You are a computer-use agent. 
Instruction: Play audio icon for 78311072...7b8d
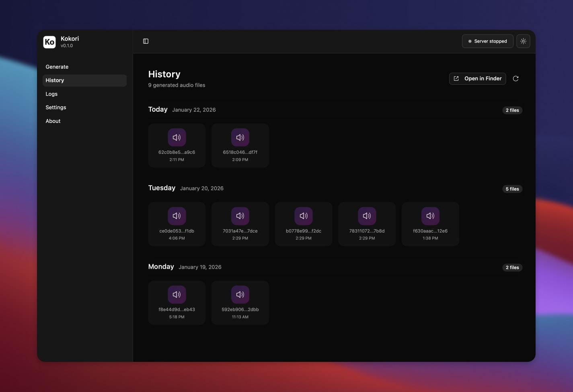tap(367, 216)
